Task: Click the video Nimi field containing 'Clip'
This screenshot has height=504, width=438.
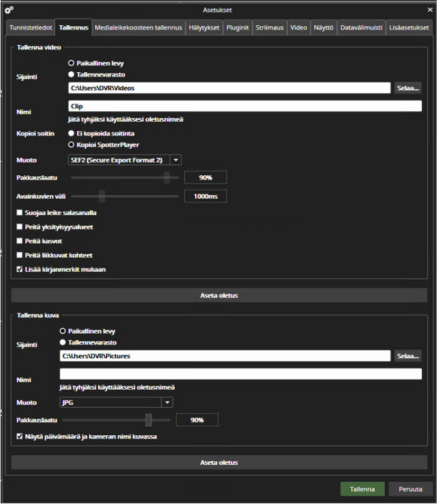Action: (x=245, y=106)
